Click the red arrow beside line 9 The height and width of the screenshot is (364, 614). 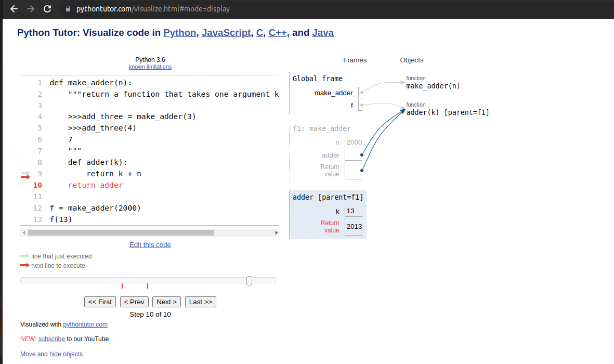[25, 177]
